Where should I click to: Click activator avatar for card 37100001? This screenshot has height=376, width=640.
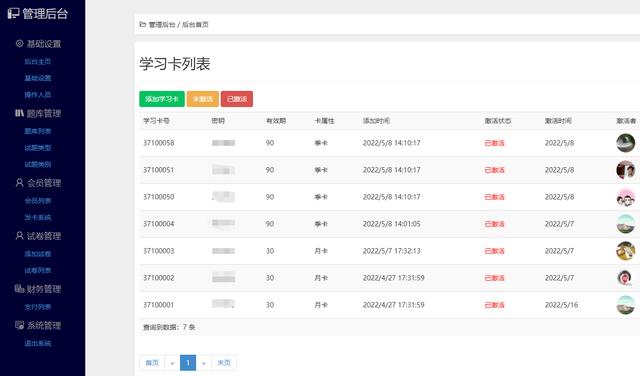[625, 305]
